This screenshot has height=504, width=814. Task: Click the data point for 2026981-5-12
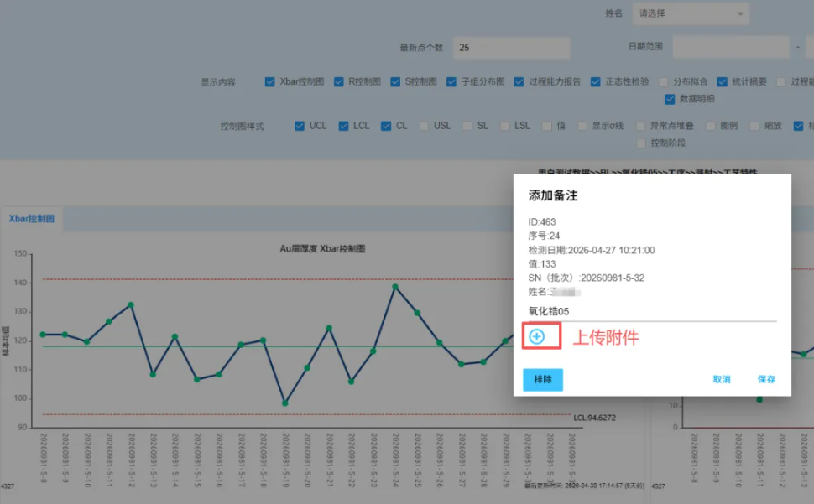pos(131,305)
